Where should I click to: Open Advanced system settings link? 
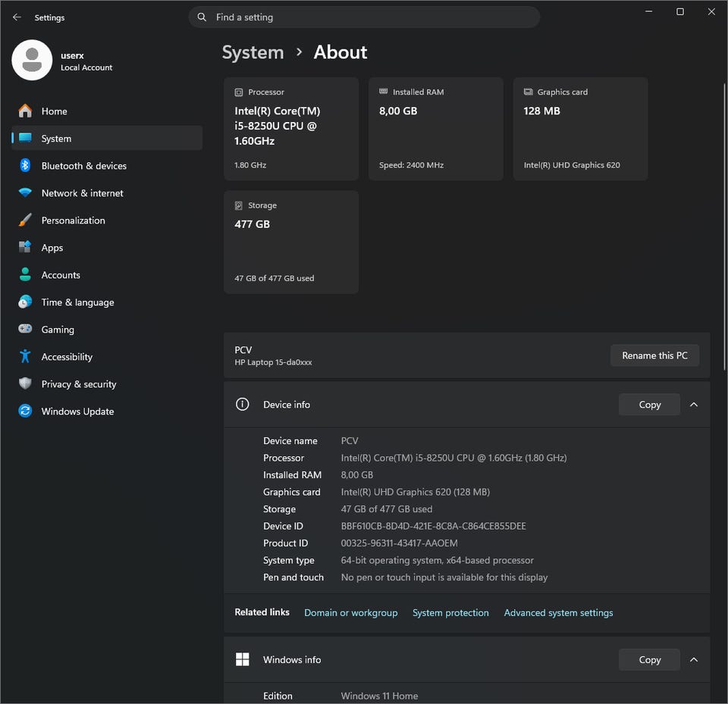point(559,612)
